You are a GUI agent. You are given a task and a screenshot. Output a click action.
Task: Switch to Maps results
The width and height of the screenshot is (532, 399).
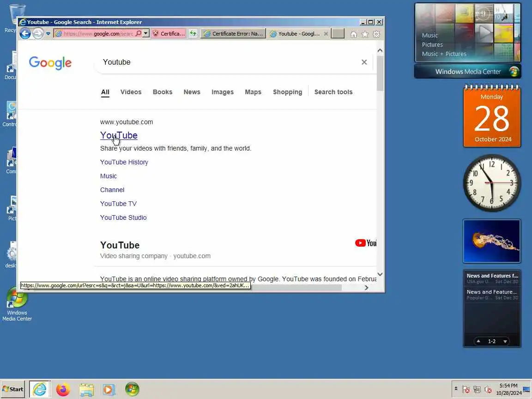(253, 92)
